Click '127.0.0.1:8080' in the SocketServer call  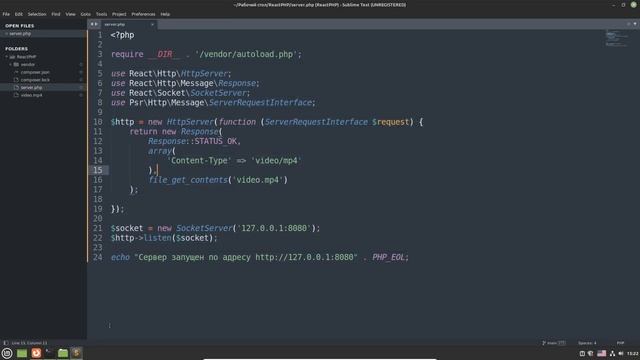coord(274,228)
